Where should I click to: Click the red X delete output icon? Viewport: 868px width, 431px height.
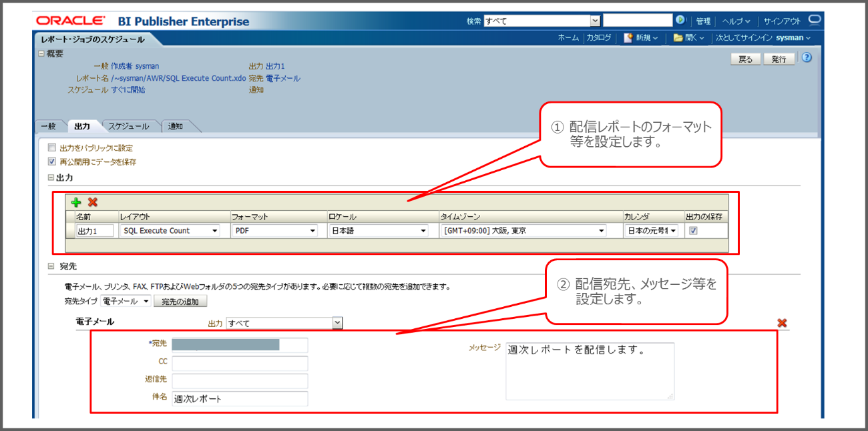pos(93,202)
